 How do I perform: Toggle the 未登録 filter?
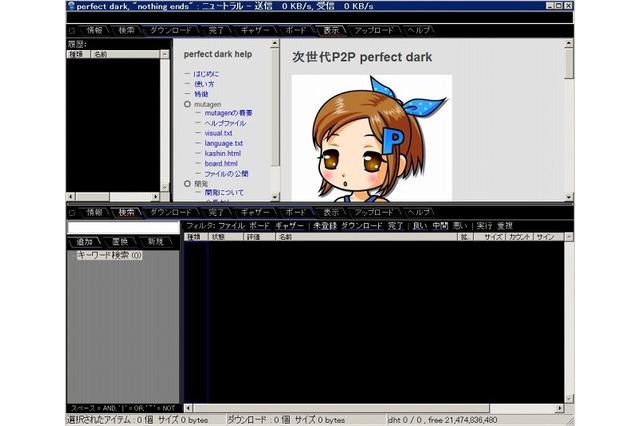(325, 226)
